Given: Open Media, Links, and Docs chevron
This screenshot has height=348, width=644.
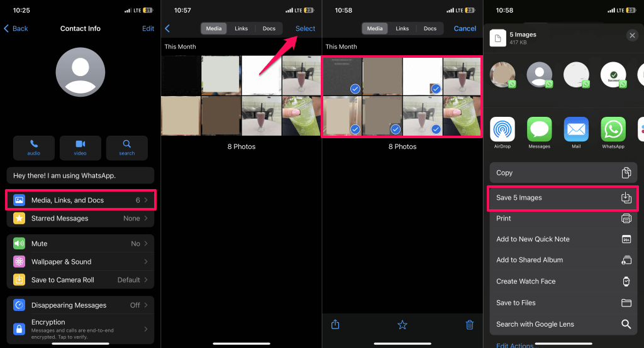Looking at the screenshot, I should (x=146, y=200).
